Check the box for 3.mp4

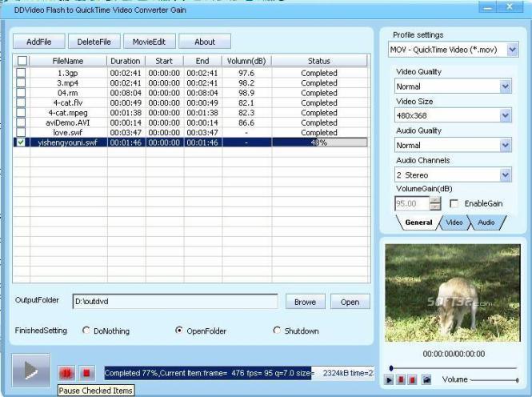click(21, 82)
